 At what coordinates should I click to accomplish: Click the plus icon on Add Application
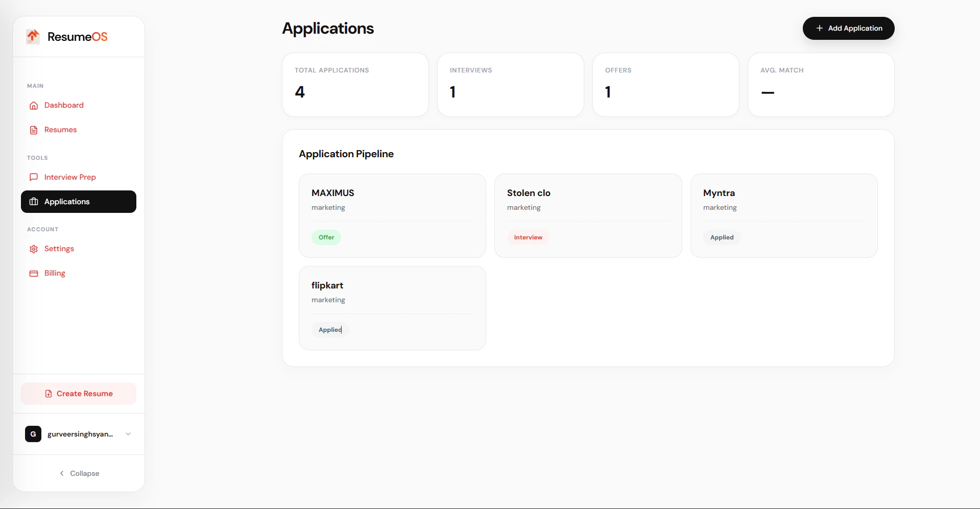[820, 28]
